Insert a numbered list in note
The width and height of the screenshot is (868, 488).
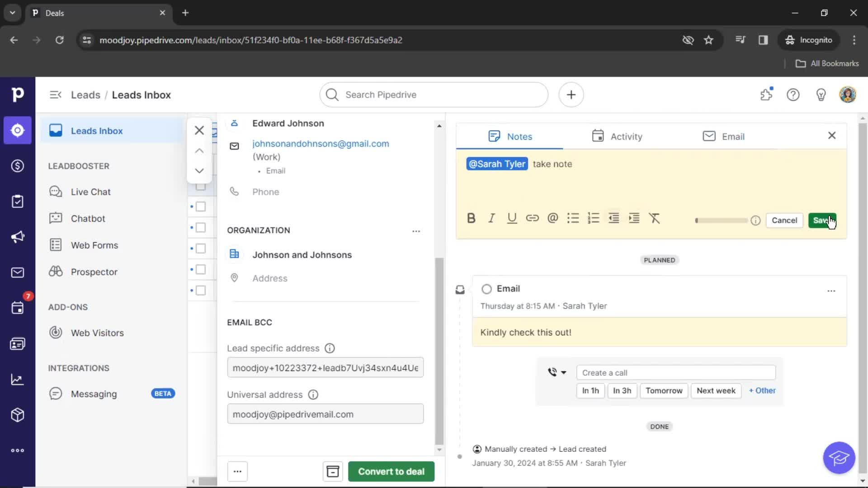click(593, 218)
